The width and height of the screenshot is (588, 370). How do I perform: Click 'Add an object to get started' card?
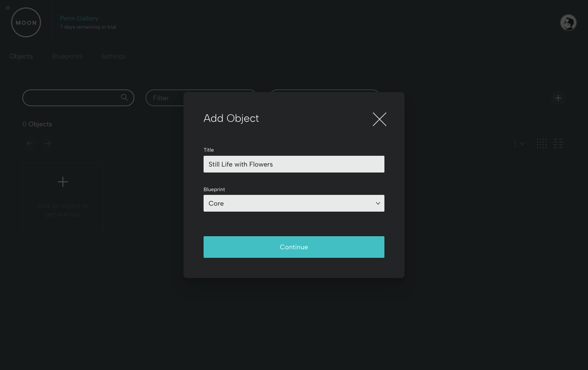(63, 197)
